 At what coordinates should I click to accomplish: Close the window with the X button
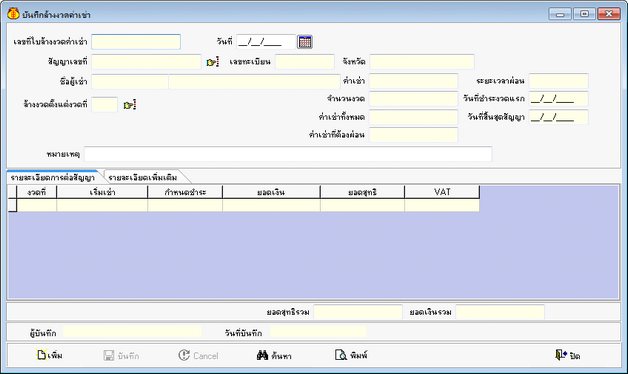tap(609, 14)
